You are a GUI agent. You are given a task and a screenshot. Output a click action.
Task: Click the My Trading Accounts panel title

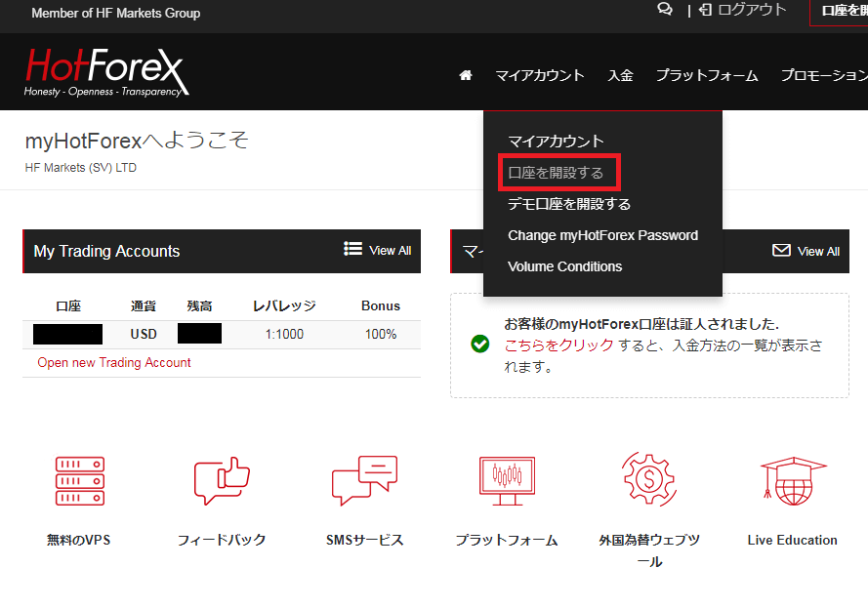(x=106, y=251)
